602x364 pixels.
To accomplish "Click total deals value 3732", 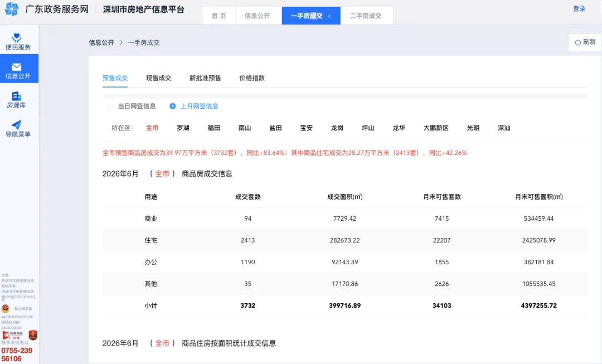I will 247,305.
